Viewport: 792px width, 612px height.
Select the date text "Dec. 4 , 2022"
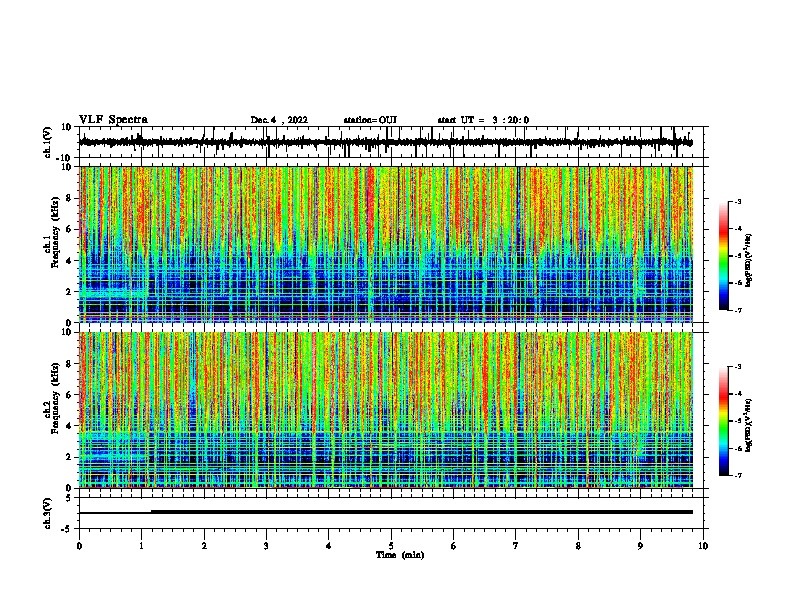point(279,120)
